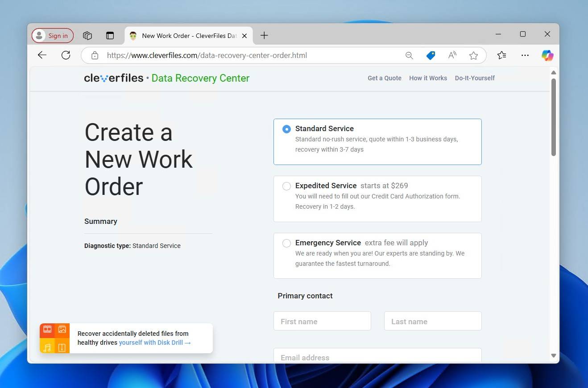Open Data Recovery Center link
Viewport: 588px width, 388px height.
coord(200,78)
